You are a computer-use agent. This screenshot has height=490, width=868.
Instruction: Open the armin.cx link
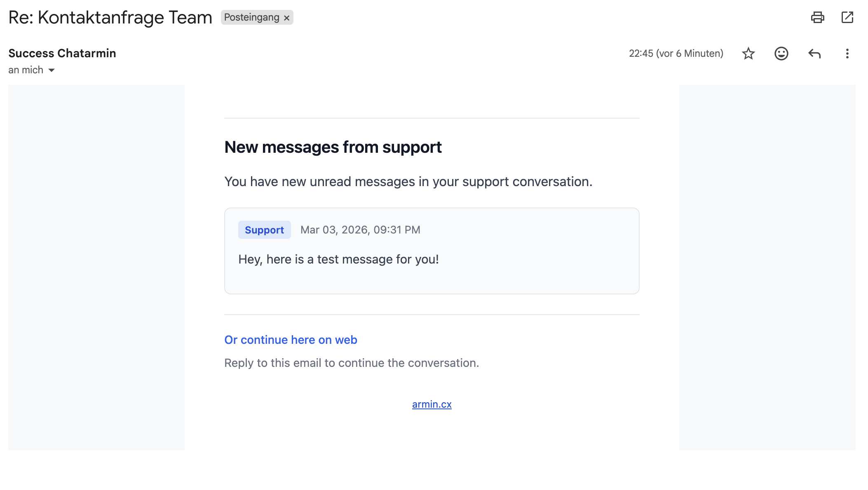432,404
